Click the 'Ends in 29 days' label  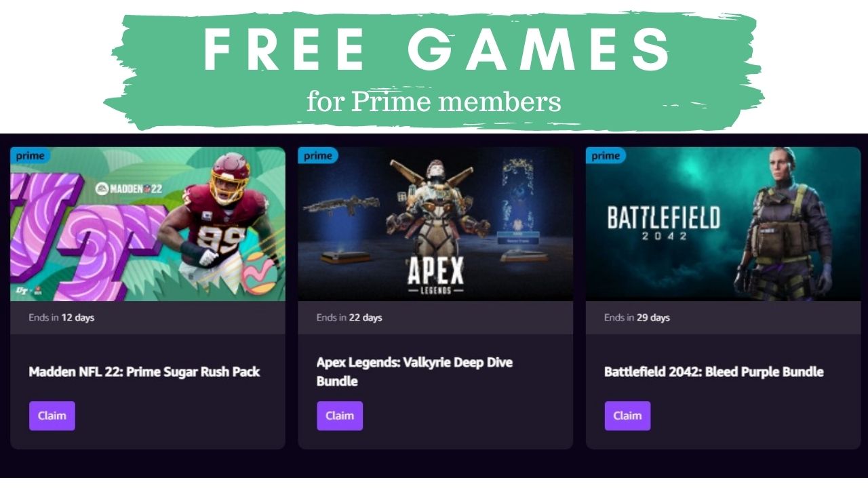(x=637, y=317)
